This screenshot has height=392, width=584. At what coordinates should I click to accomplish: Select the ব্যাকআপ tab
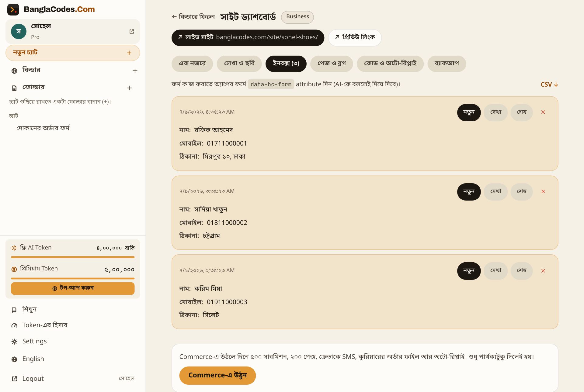[x=447, y=64]
